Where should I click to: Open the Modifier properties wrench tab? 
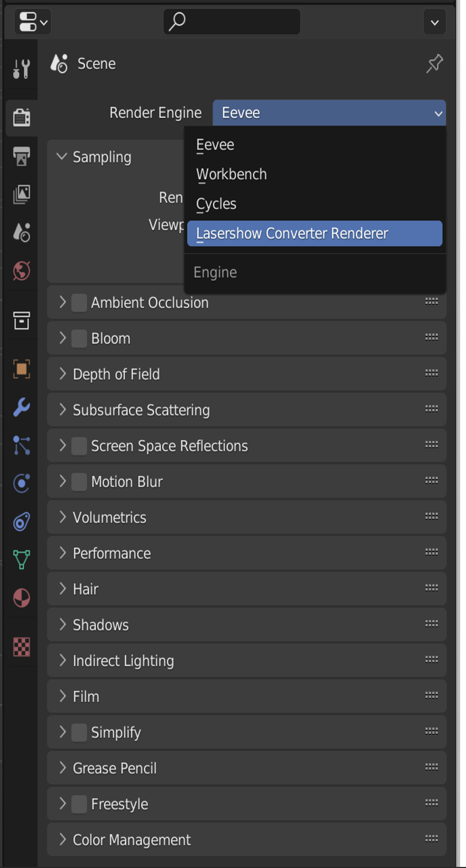[22, 407]
